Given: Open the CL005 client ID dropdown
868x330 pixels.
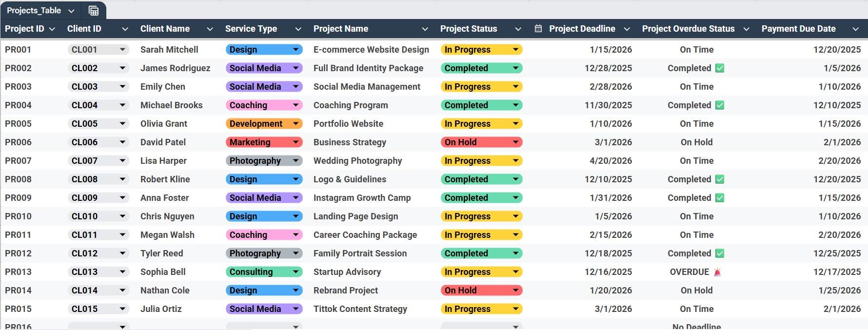Looking at the screenshot, I should coord(99,124).
